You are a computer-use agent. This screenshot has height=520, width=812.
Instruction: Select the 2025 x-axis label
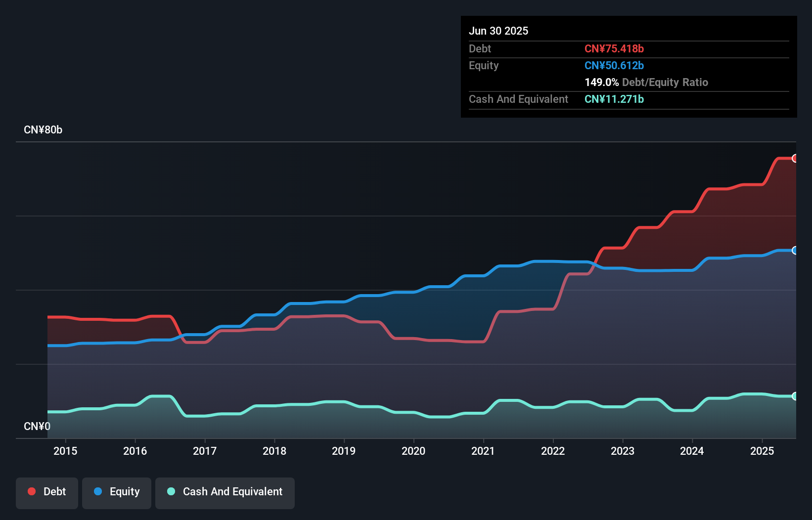tap(762, 451)
